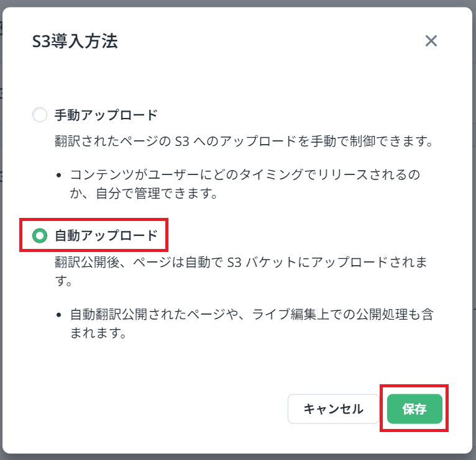Click the dimmed backdrop left of the dialog
This screenshot has height=460, width=476.
tap(1, 248)
